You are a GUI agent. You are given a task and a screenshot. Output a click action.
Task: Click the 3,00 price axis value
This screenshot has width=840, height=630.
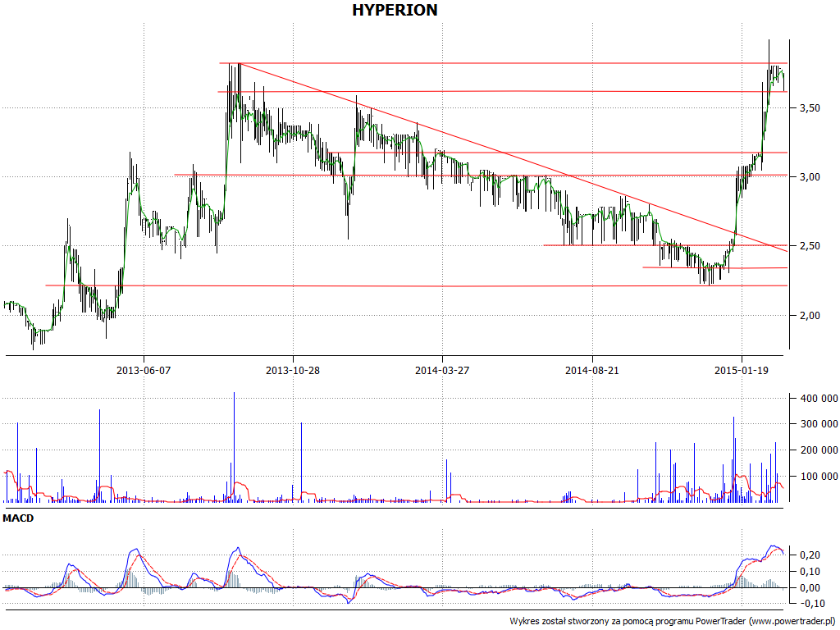(810, 177)
